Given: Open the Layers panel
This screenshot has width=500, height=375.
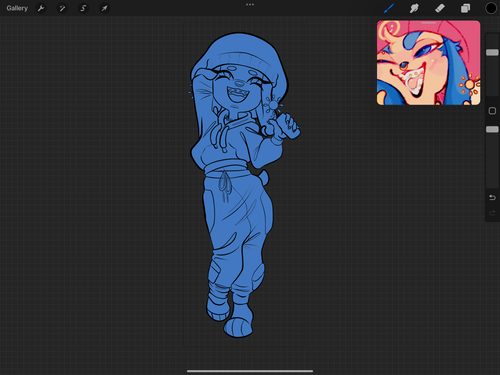Looking at the screenshot, I should coord(465,8).
